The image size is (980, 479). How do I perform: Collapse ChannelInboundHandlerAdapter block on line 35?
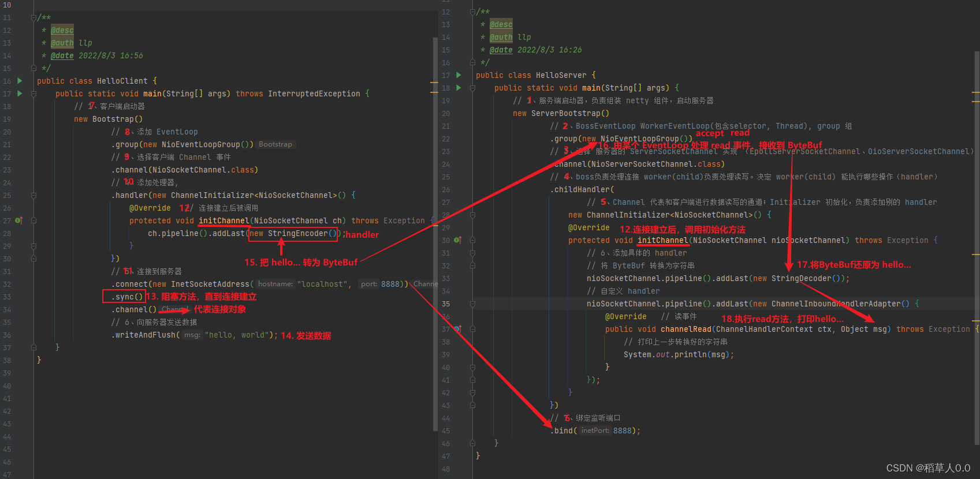pos(472,304)
